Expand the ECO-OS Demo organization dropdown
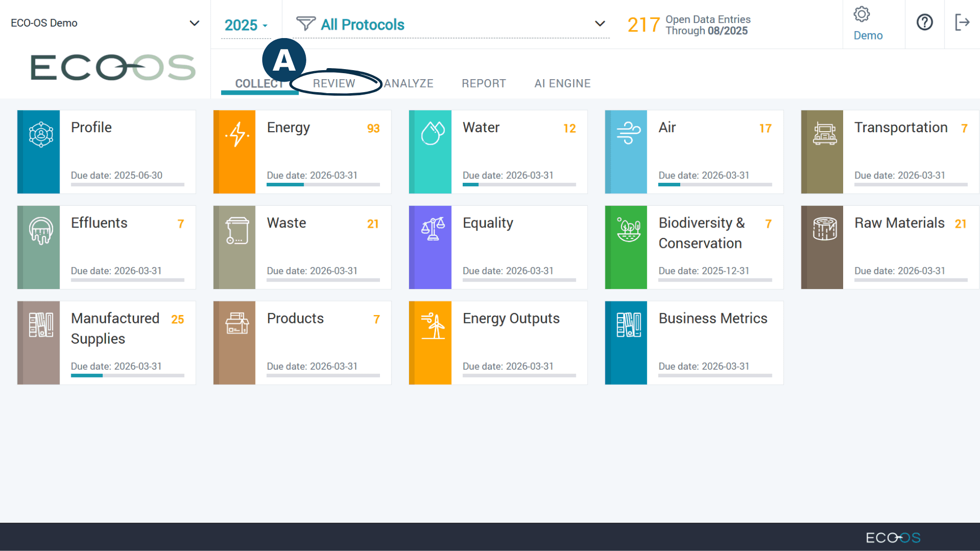 [194, 23]
